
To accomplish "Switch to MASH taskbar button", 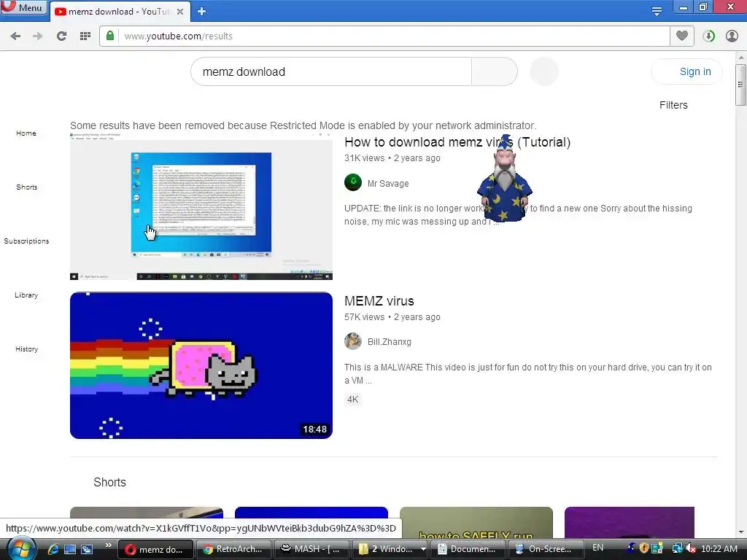I will [311, 549].
